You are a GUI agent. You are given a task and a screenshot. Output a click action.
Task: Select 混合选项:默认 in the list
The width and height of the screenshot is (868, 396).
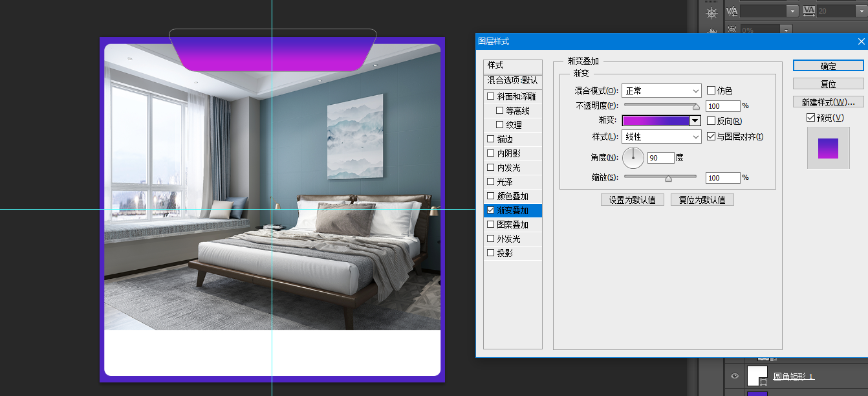pyautogui.click(x=513, y=80)
